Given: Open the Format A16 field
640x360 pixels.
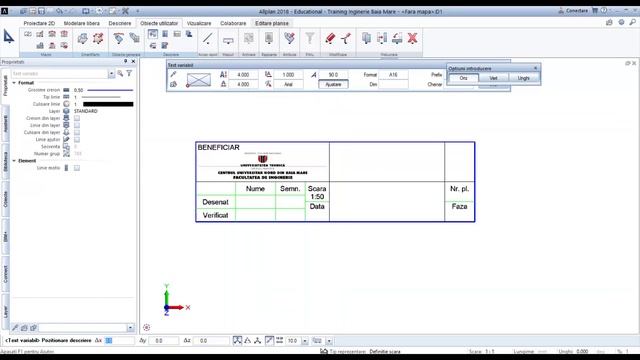Looking at the screenshot, I should pos(393,75).
